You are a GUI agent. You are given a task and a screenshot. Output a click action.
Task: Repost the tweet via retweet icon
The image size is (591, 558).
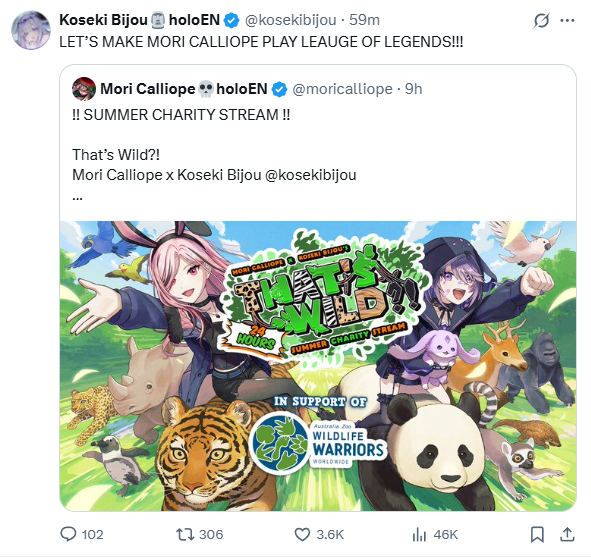185,534
